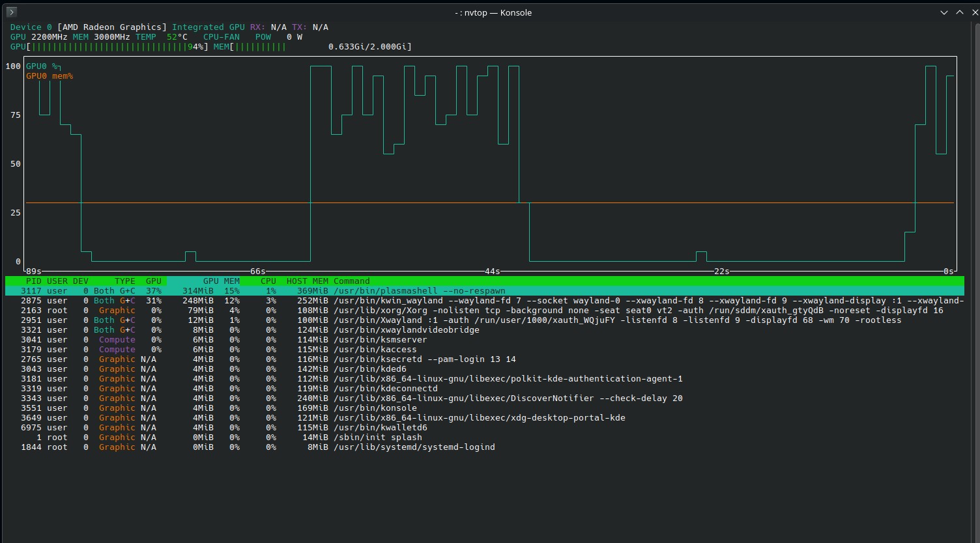Click the GPU0 % graph legend label
980x543 pixels.
click(x=42, y=66)
